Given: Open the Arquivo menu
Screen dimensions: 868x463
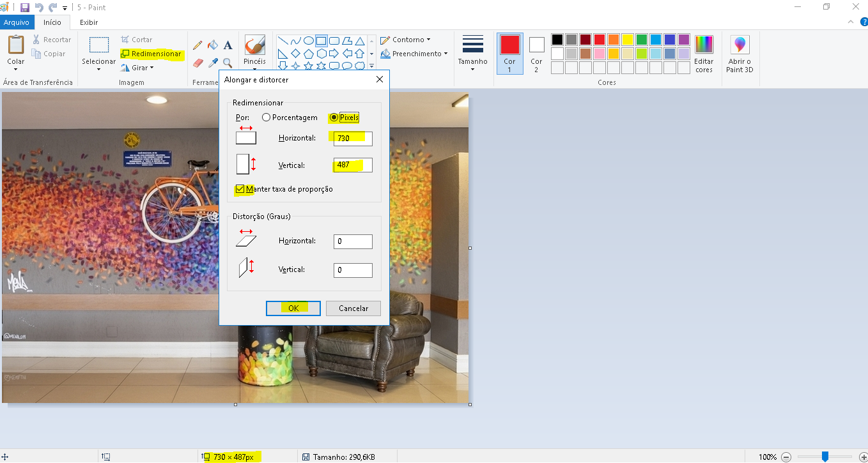Looking at the screenshot, I should click(17, 22).
